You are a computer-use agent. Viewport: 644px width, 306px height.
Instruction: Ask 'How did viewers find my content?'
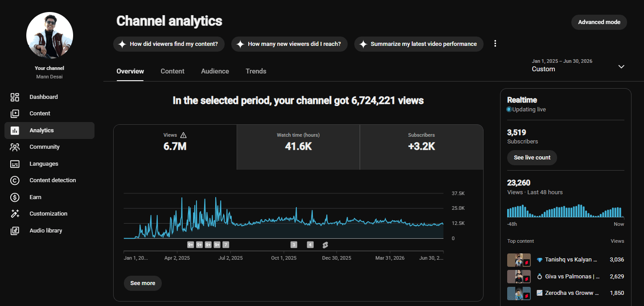[169, 44]
